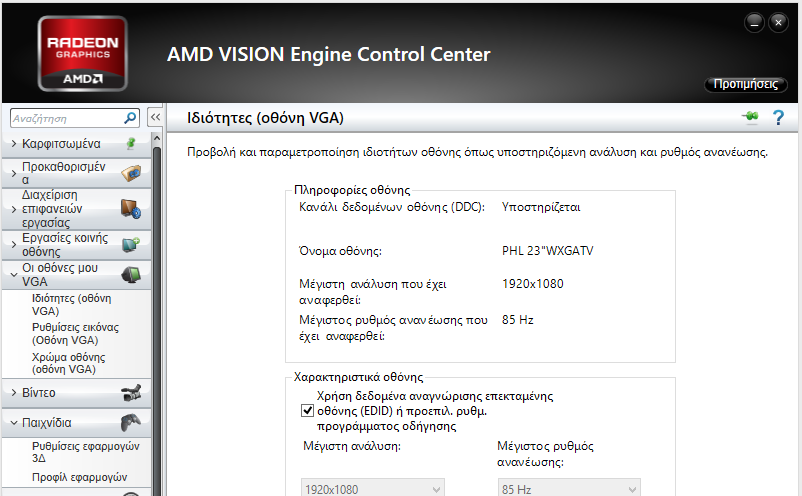Click the Βίντεο camcorder icon
The image size is (802, 496).
click(131, 393)
